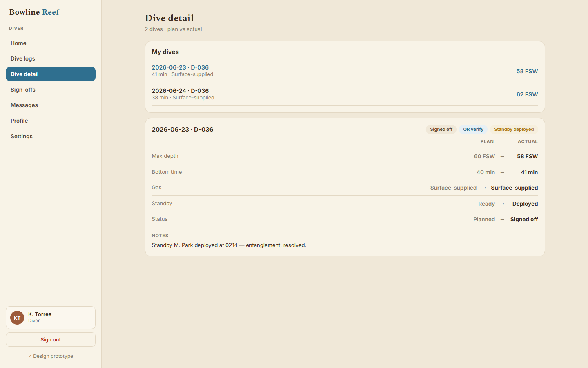Click the Ready standby plan value
The height and width of the screenshot is (368, 588).
tap(486, 204)
